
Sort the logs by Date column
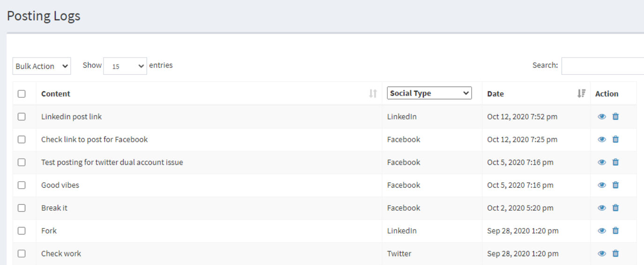[581, 94]
